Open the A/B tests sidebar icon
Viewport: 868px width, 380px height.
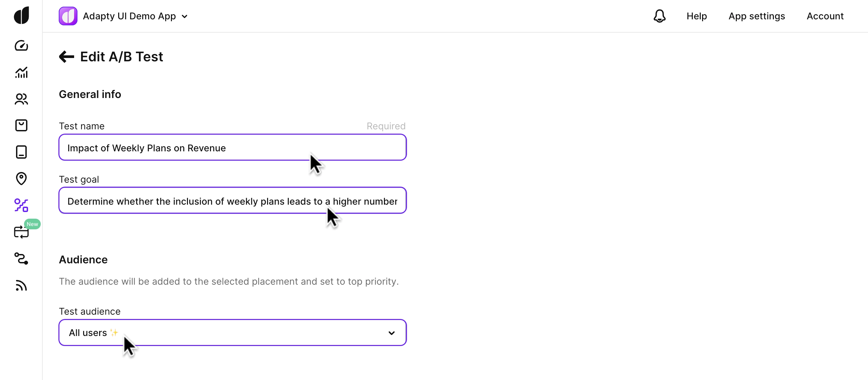21,205
